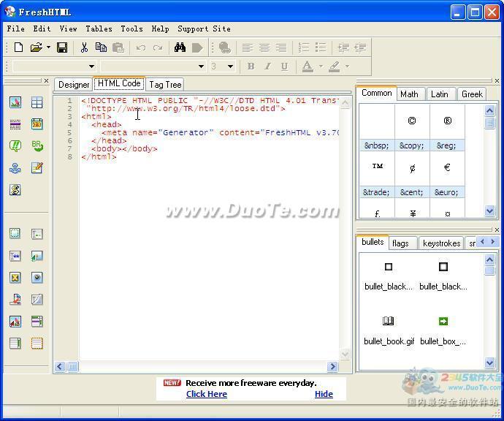Apply the highlight color marker
The width and height of the screenshot is (504, 421).
pos(335,67)
